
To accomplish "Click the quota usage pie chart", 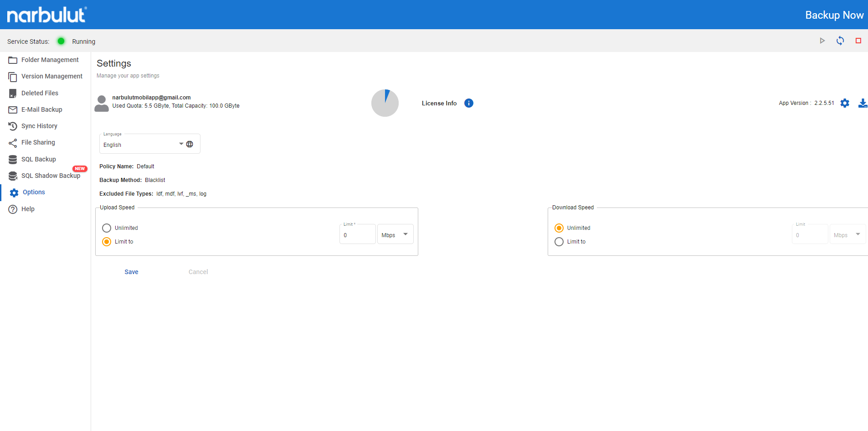I will 385,103.
